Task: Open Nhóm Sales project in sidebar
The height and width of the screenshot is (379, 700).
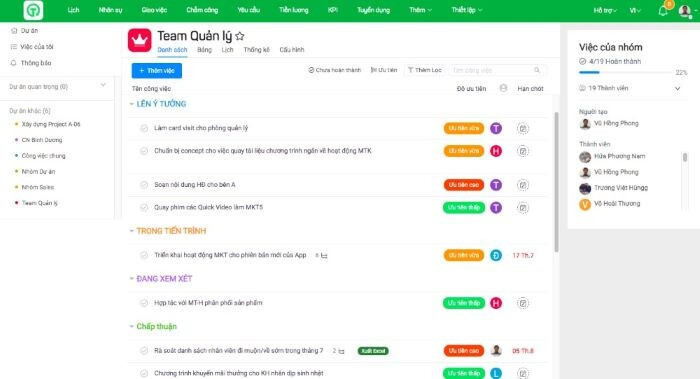Action: (38, 187)
